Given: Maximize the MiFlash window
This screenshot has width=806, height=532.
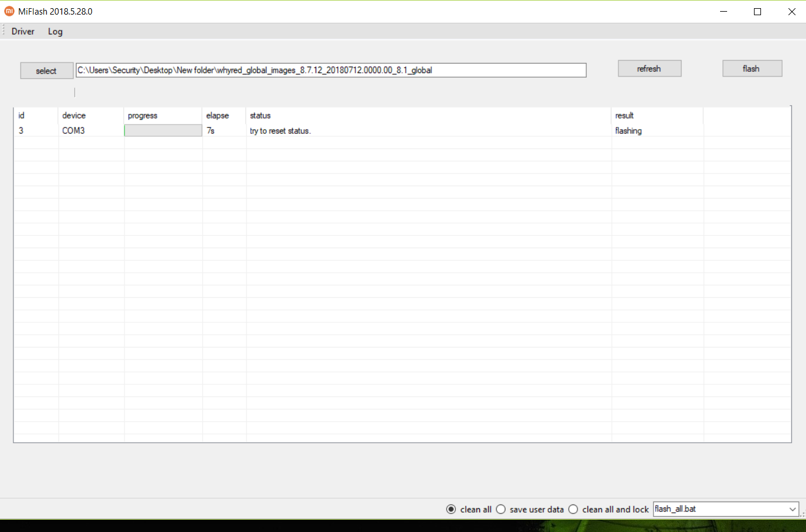Looking at the screenshot, I should (x=757, y=12).
